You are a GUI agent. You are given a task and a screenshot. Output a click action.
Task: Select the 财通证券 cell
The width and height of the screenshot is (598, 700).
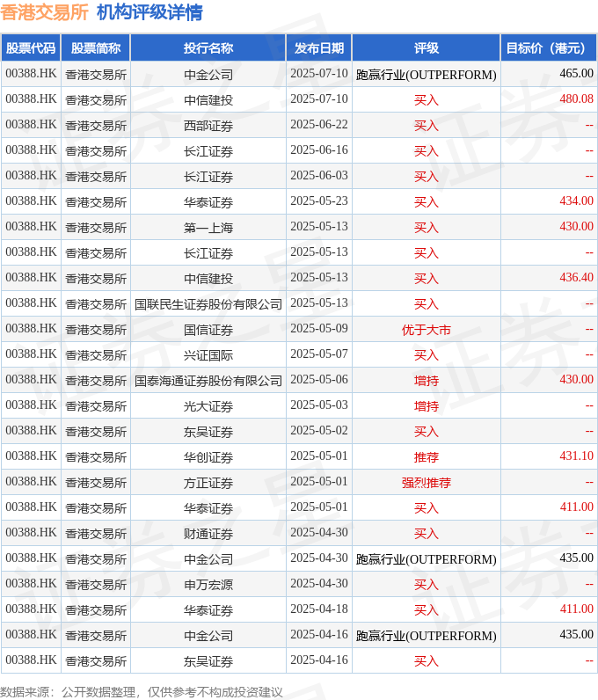pyautogui.click(x=208, y=534)
